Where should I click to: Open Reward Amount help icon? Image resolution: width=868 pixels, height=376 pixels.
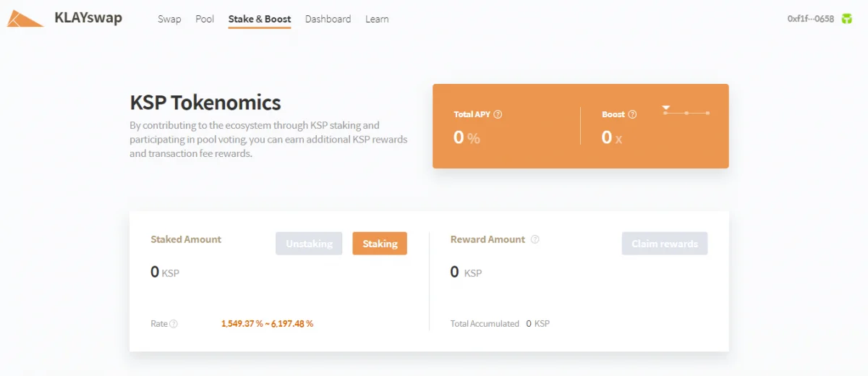click(x=535, y=239)
